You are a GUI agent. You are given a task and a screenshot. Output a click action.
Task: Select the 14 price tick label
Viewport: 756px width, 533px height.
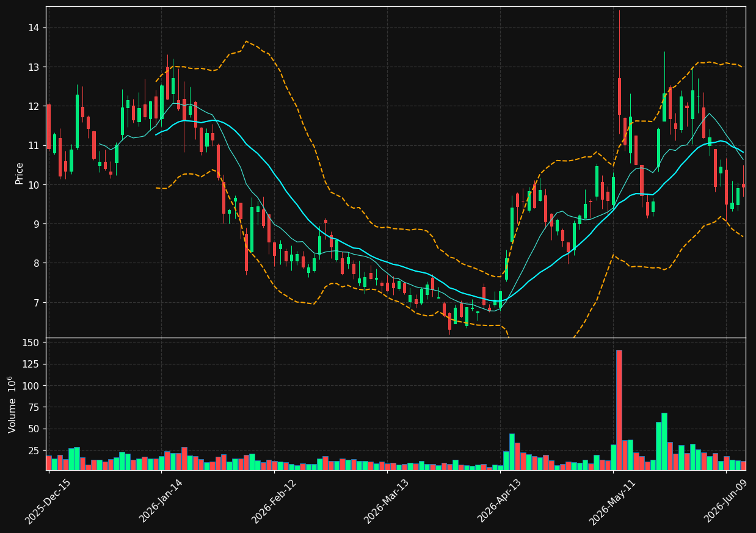click(x=34, y=27)
